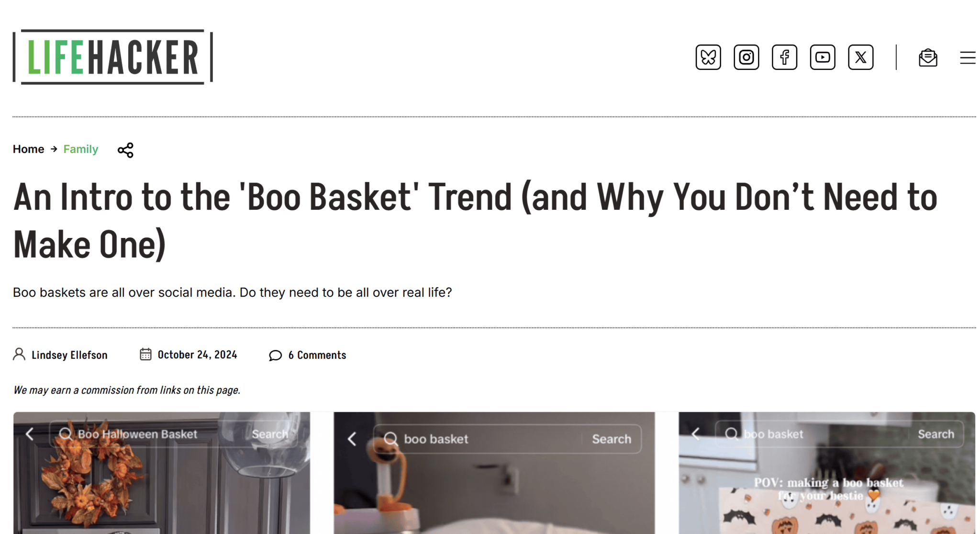Image resolution: width=980 pixels, height=534 pixels.
Task: Click the newsletter envelope icon
Action: pyautogui.click(x=927, y=57)
